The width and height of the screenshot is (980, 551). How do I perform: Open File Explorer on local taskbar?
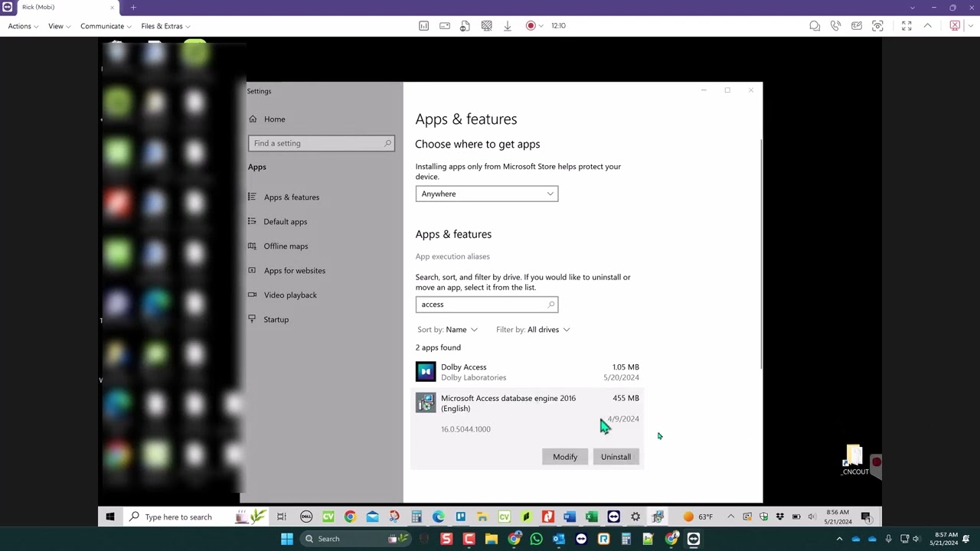click(492, 540)
